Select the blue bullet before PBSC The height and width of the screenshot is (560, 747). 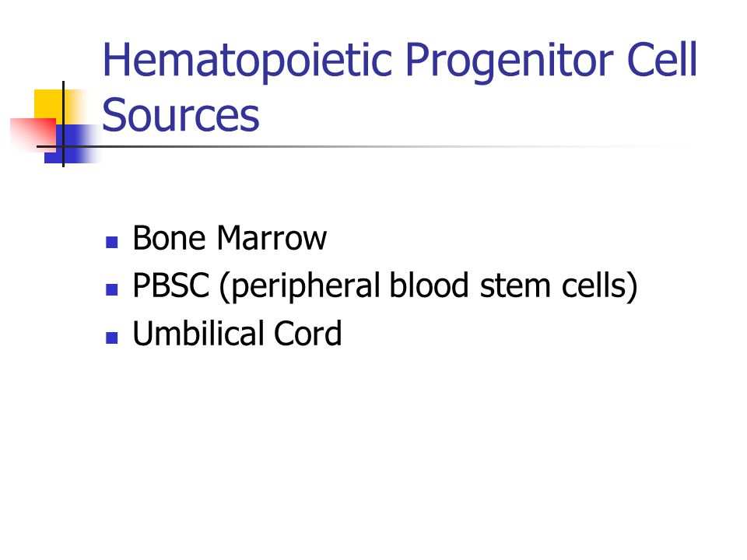[111, 289]
